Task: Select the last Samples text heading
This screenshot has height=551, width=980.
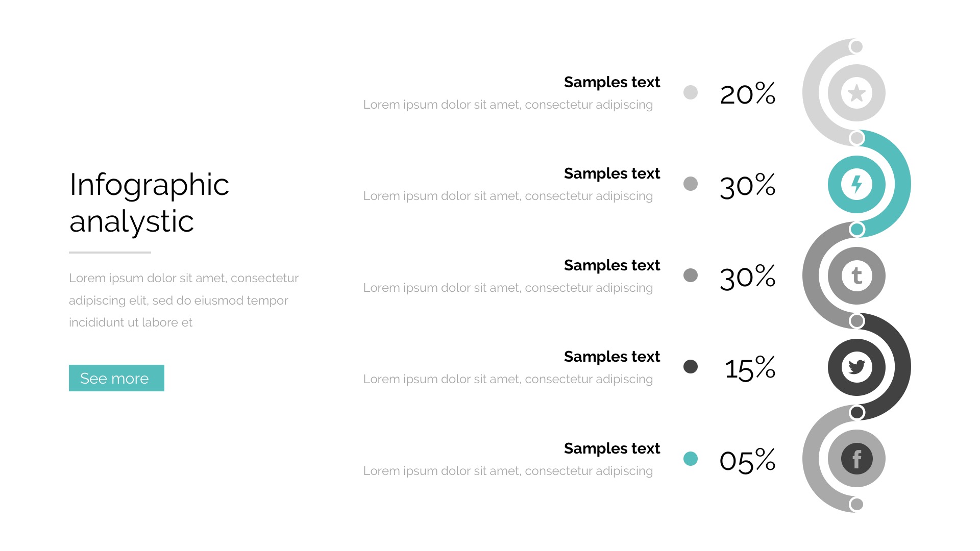Action: click(x=611, y=448)
